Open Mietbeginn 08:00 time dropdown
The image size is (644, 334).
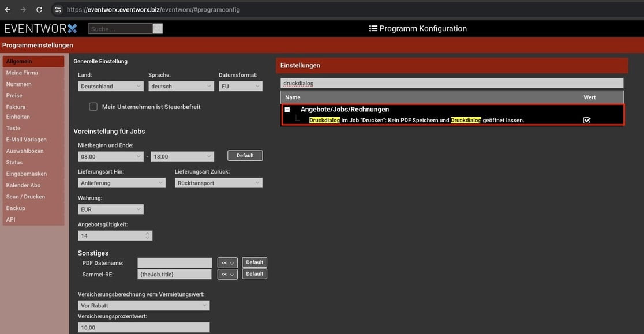click(x=110, y=156)
